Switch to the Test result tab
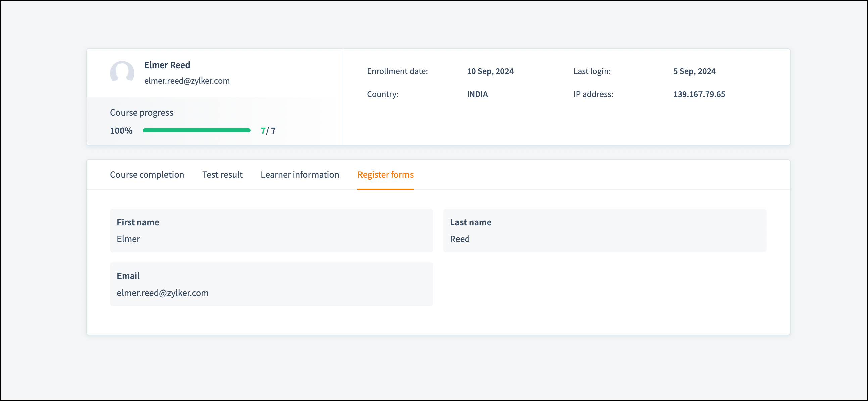Image resolution: width=868 pixels, height=401 pixels. (223, 175)
